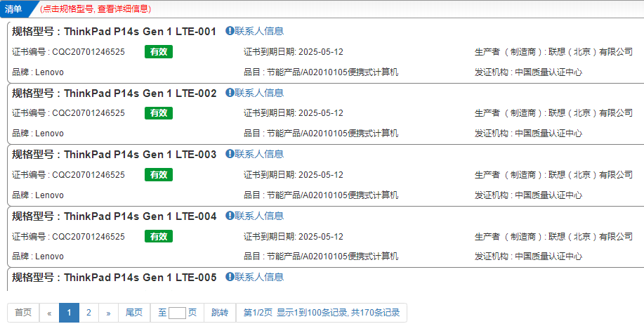Click certificate number CQC20701246525 in LTE-003 row
Image resolution: width=644 pixels, height=331 pixels.
88,175
